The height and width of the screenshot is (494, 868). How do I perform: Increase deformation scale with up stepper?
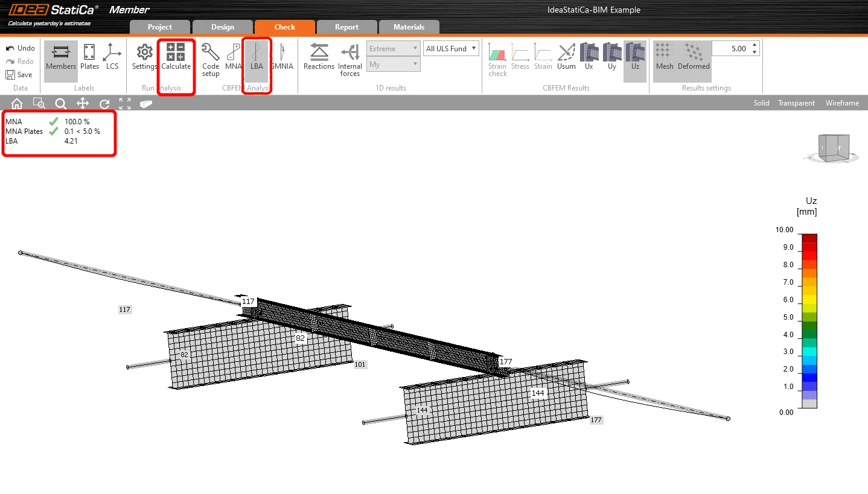(755, 45)
